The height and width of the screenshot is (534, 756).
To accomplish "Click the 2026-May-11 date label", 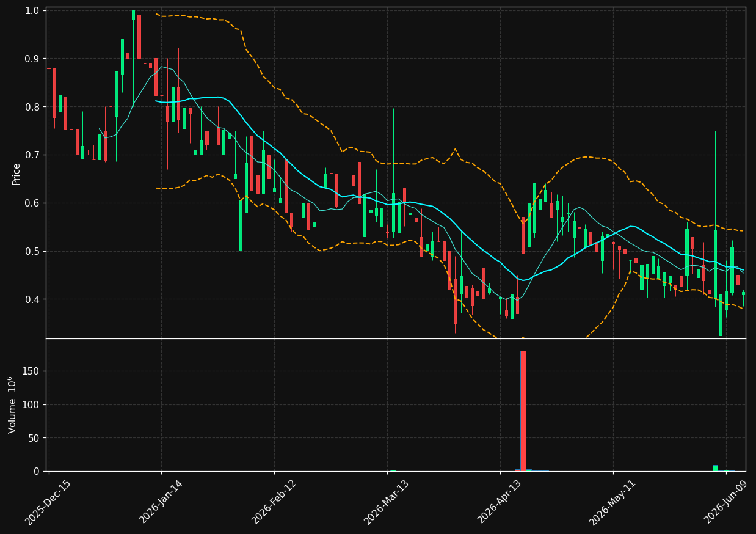I will (613, 502).
